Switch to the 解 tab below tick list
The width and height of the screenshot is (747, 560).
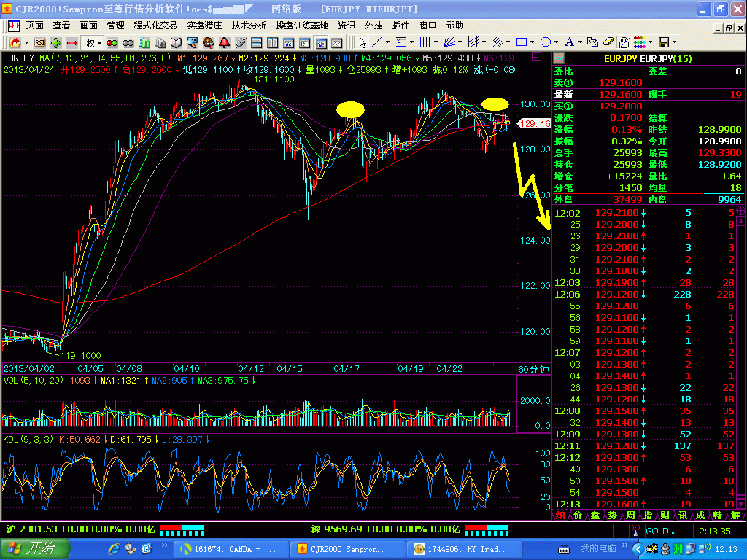pyautogui.click(x=735, y=516)
